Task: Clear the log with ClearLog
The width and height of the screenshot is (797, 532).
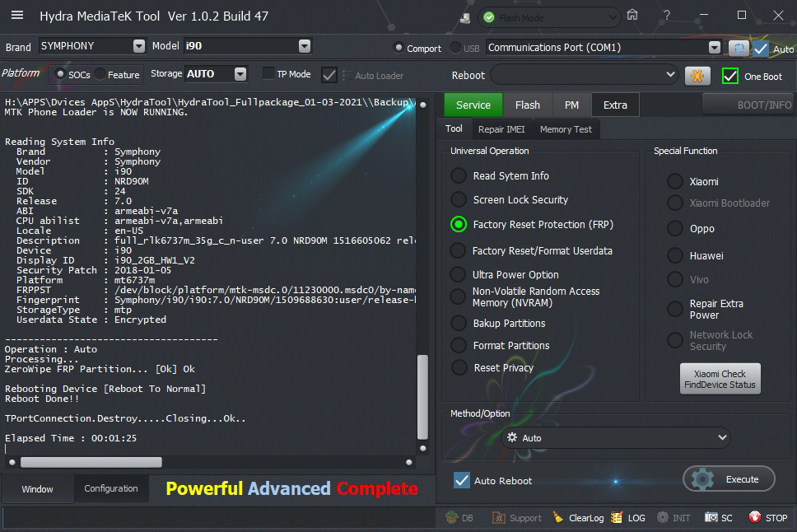Action: [579, 518]
